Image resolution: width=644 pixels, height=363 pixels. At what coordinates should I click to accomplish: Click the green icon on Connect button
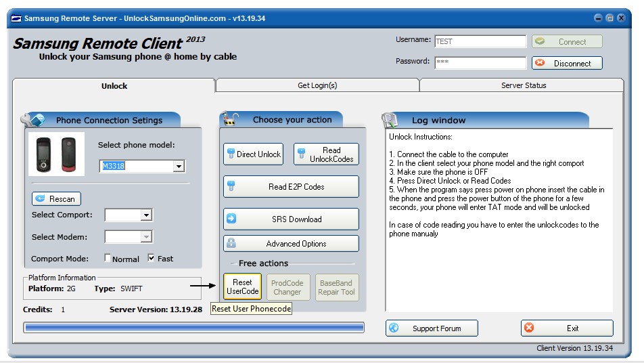[x=540, y=41]
